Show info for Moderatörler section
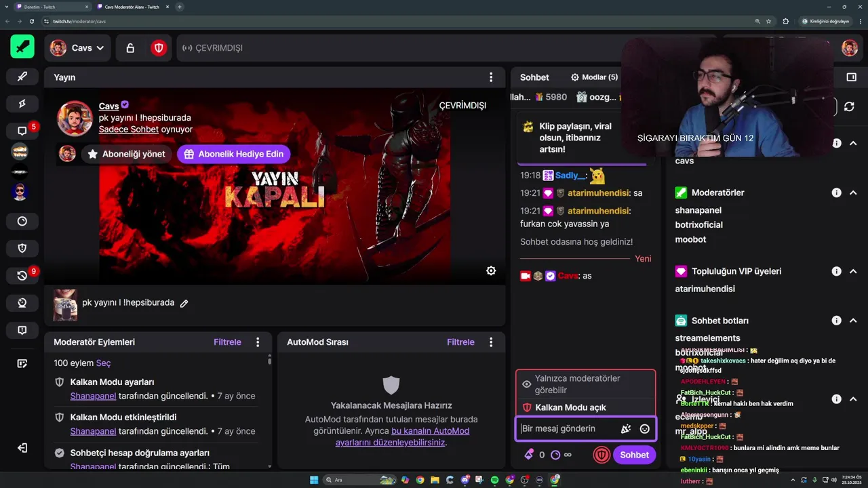868x488 pixels. coord(837,192)
